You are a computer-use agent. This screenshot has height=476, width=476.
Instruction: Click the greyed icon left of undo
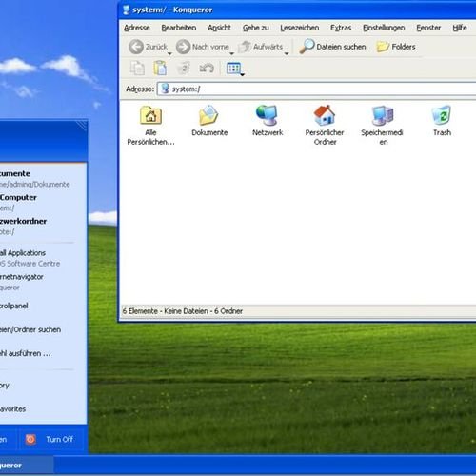point(184,68)
